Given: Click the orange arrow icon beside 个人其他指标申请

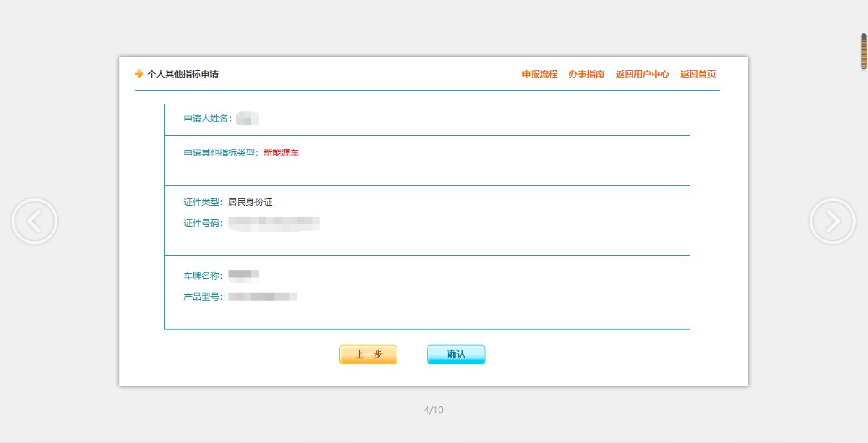Looking at the screenshot, I should [x=139, y=74].
